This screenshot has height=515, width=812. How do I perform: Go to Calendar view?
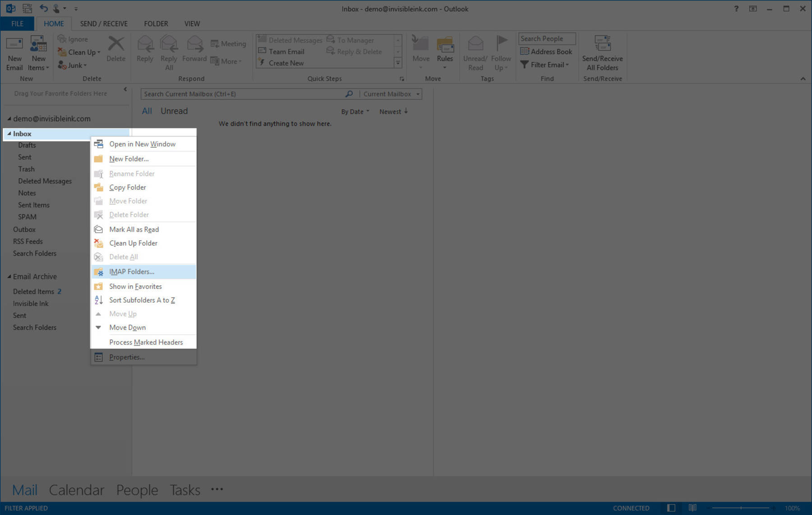click(x=76, y=490)
